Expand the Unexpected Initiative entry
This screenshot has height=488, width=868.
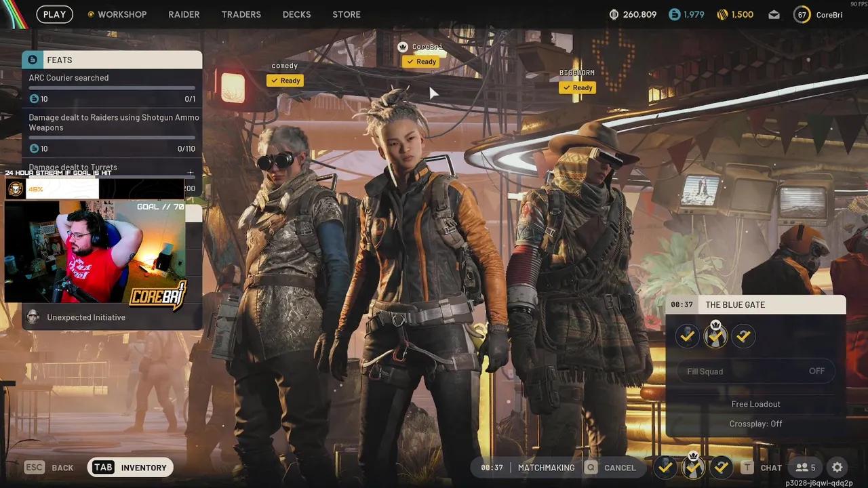(86, 317)
